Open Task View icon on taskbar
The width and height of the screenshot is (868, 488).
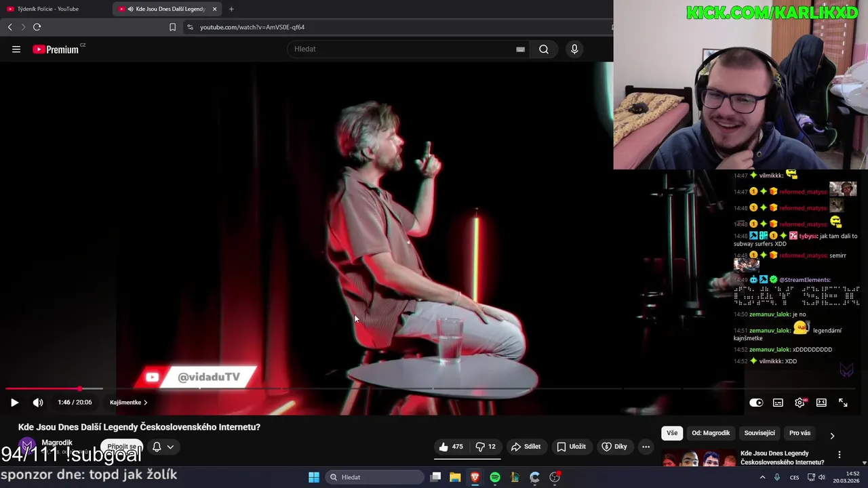436,477
